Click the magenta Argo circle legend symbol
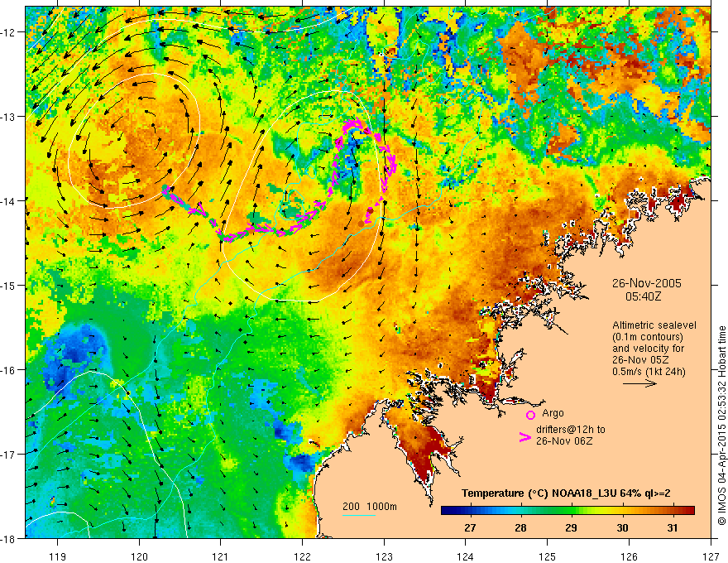 530,415
